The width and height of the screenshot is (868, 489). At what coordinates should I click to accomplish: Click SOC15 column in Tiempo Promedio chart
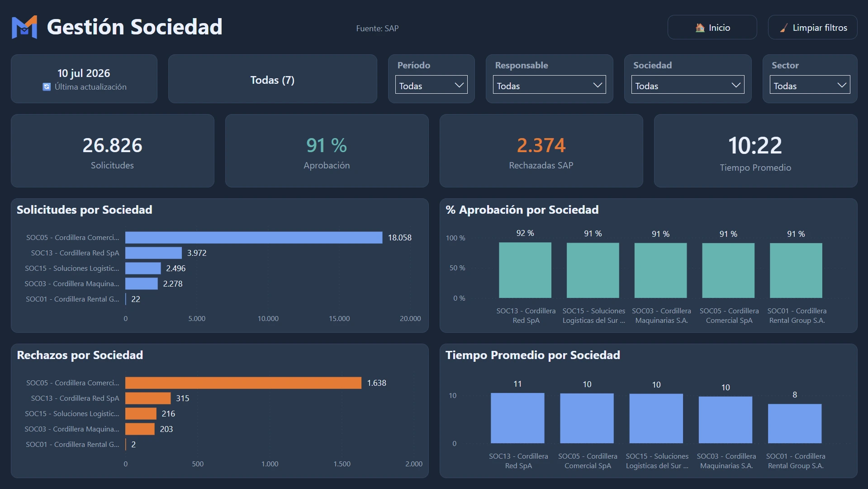click(656, 419)
